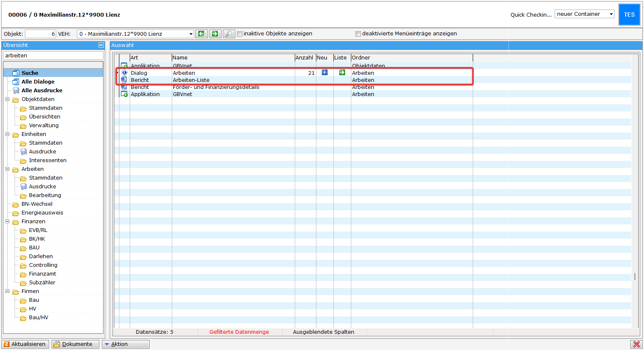The height and width of the screenshot is (350, 644).
Task: Select Alle Dialoge in the overview tree
Action: point(38,82)
